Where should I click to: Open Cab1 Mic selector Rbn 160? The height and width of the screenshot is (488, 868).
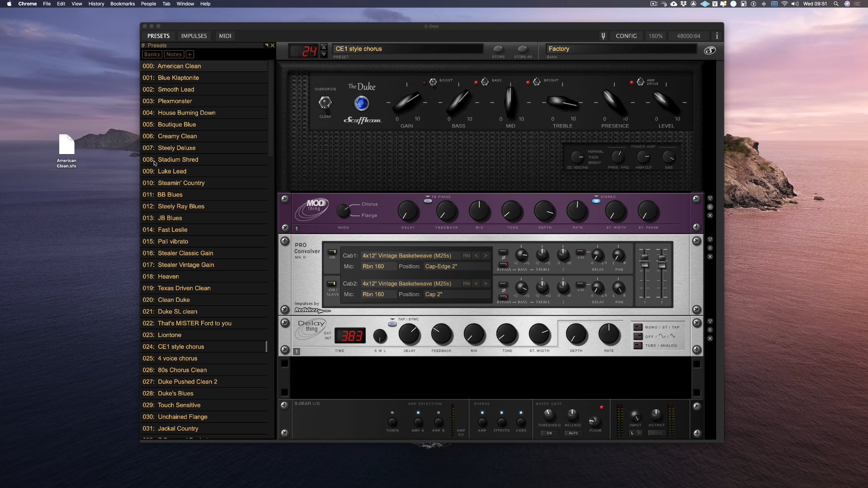point(378,267)
